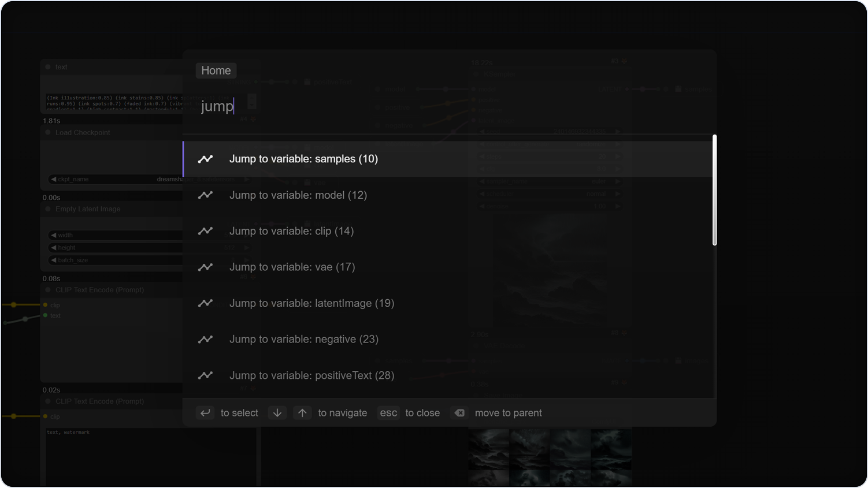Click the graph icon beside latentImage (19)
This screenshot has height=488, width=868.
[x=205, y=303]
